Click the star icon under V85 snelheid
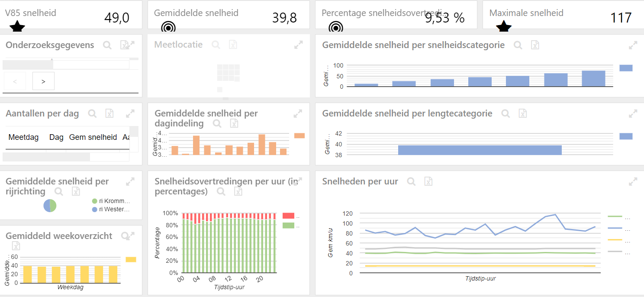 [17, 28]
